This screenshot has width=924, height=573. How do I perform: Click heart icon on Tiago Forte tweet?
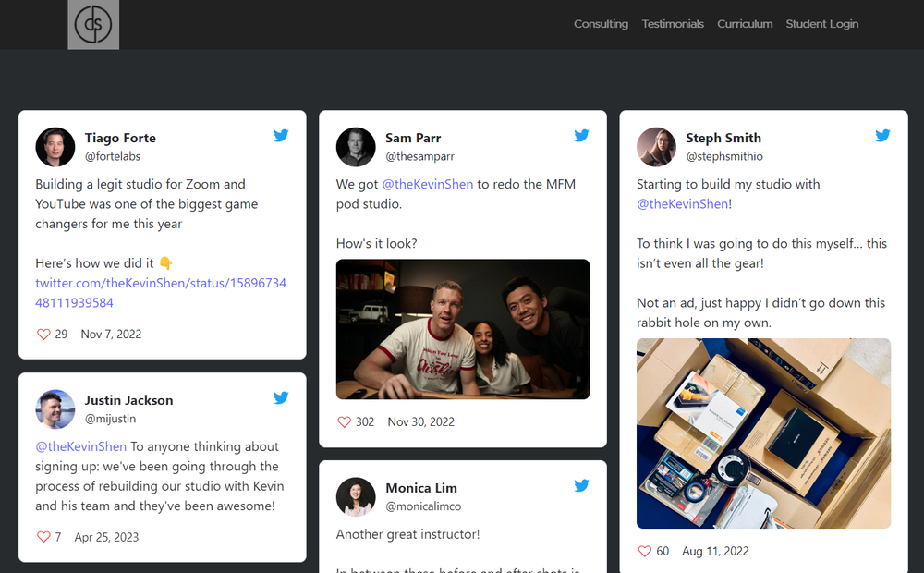(x=43, y=335)
